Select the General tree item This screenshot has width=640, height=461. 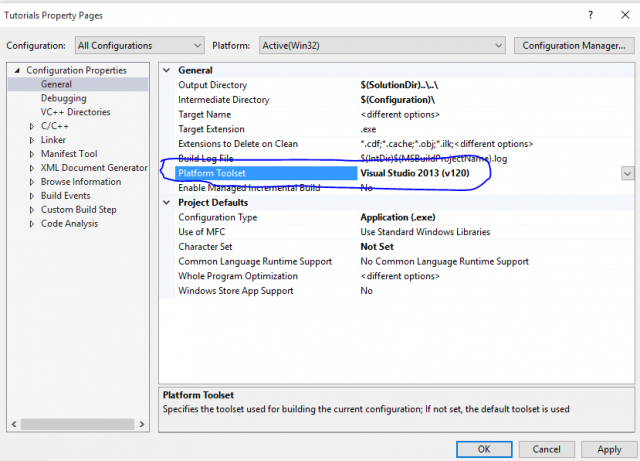pos(56,84)
